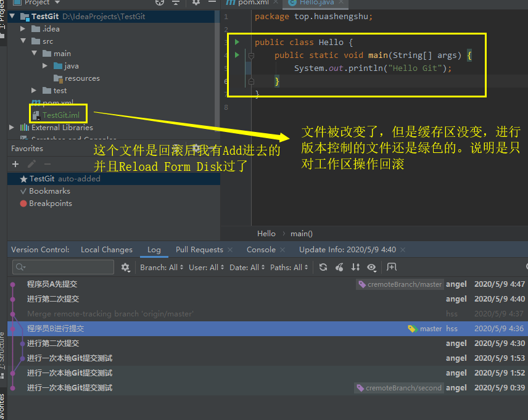The image size is (528, 420).
Task: Click the master branch label tag
Action: (x=425, y=329)
